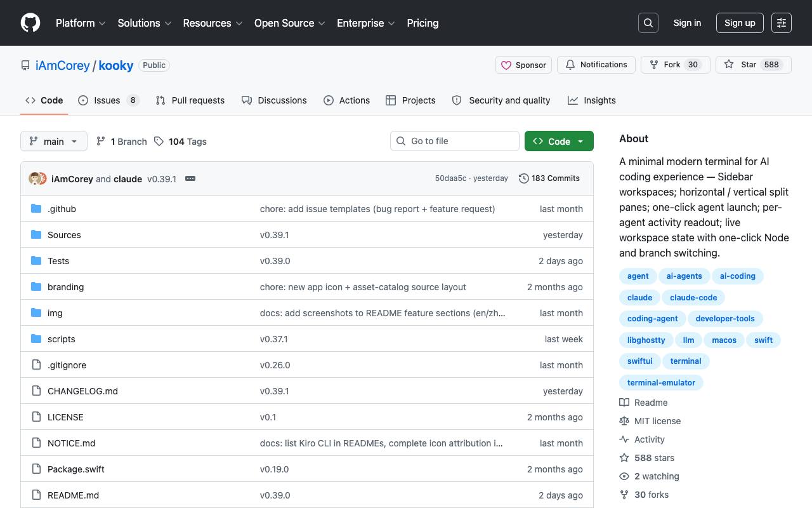812x508 pixels.
Task: Click the Go to file search field
Action: click(x=455, y=141)
